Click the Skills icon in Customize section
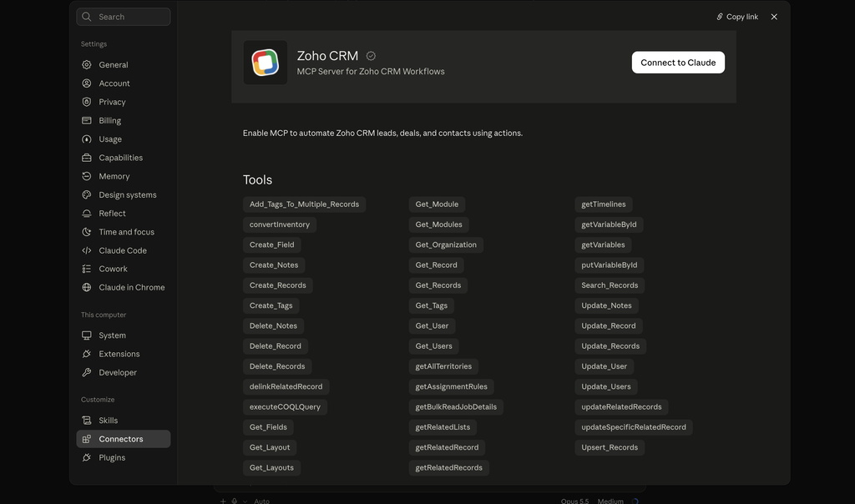This screenshot has width=855, height=504. pos(87,420)
